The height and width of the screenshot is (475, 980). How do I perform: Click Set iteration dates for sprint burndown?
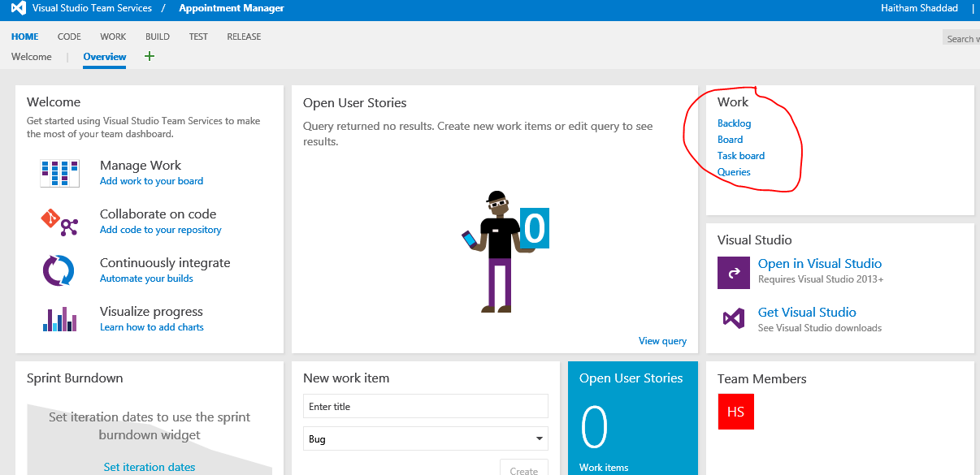150,467
